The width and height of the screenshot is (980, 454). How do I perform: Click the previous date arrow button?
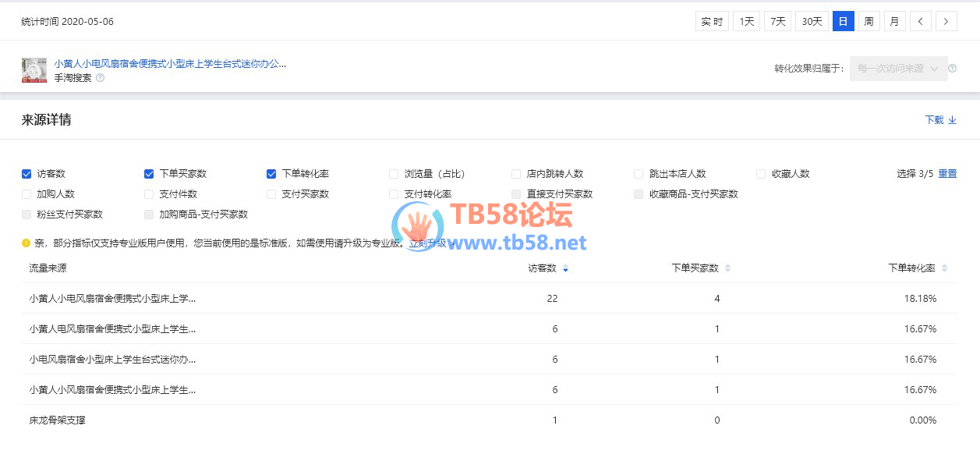pyautogui.click(x=921, y=22)
